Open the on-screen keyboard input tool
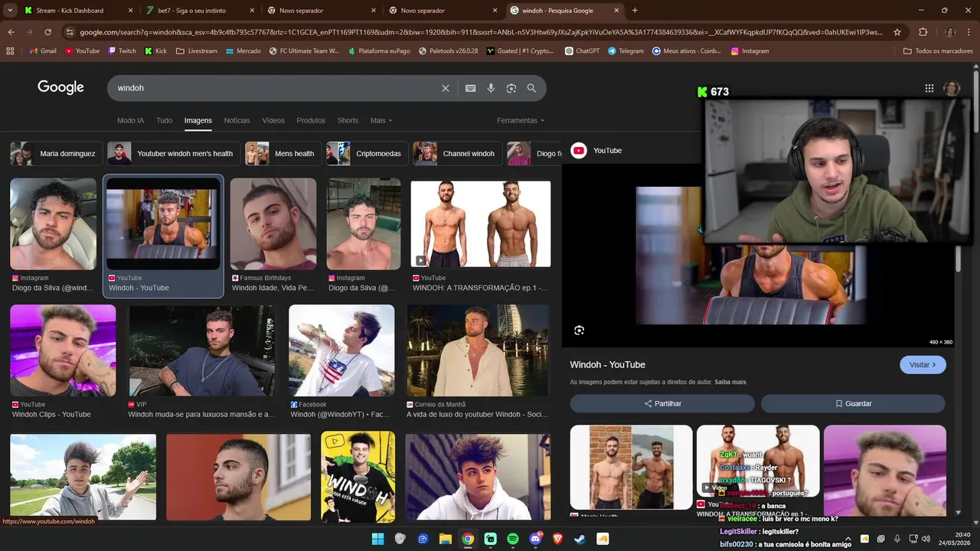980x551 pixels. 471,88
